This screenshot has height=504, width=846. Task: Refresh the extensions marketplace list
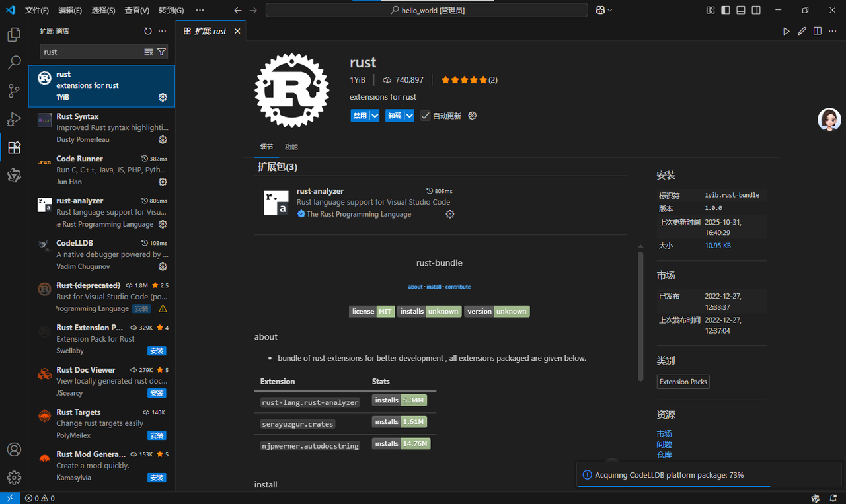(148, 31)
